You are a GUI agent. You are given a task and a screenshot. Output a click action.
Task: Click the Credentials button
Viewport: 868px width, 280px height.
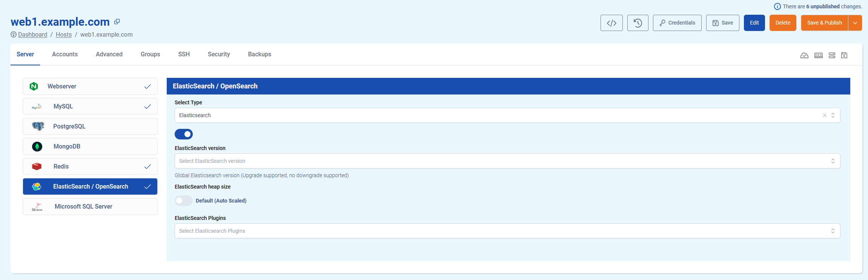(677, 23)
